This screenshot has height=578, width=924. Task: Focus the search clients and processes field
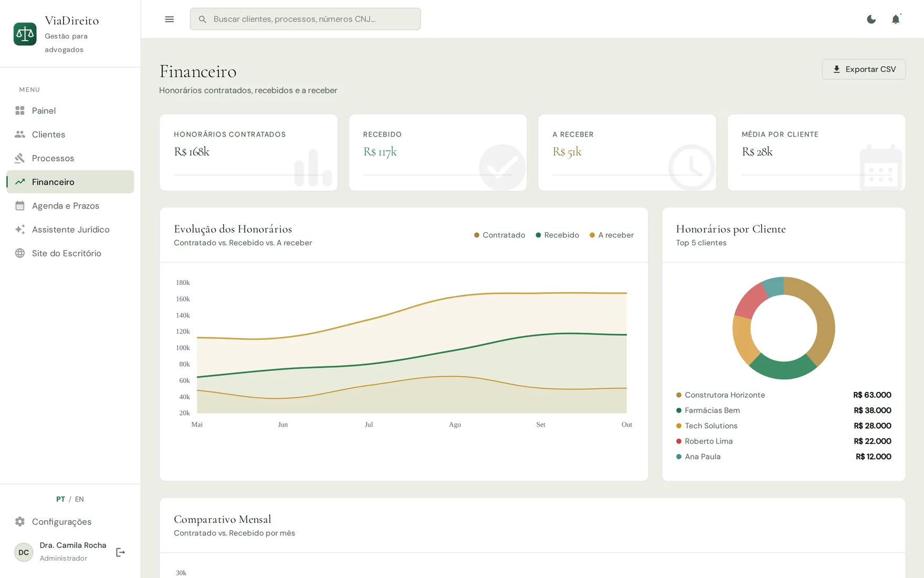(x=305, y=19)
